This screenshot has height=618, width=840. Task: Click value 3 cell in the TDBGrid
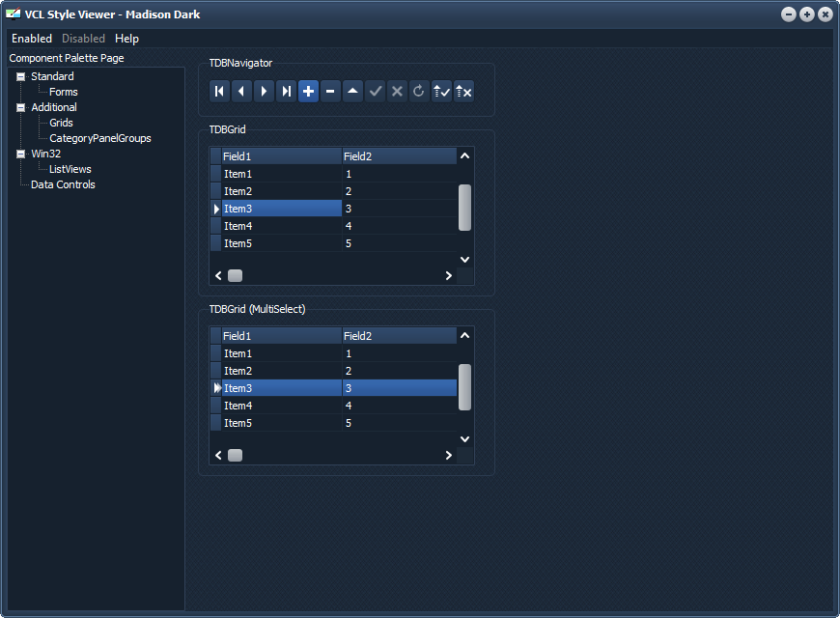coord(400,209)
